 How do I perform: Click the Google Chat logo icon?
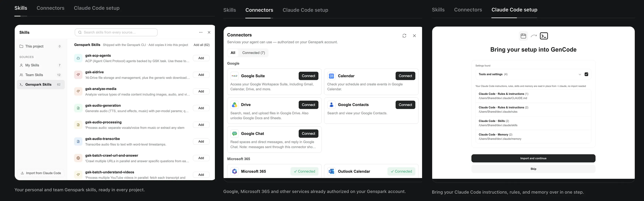(x=234, y=134)
